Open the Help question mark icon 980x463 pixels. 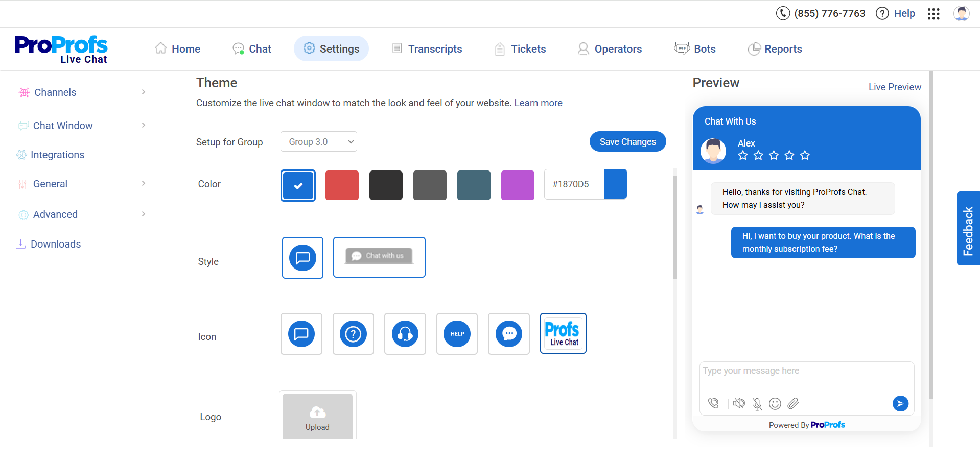click(x=882, y=13)
